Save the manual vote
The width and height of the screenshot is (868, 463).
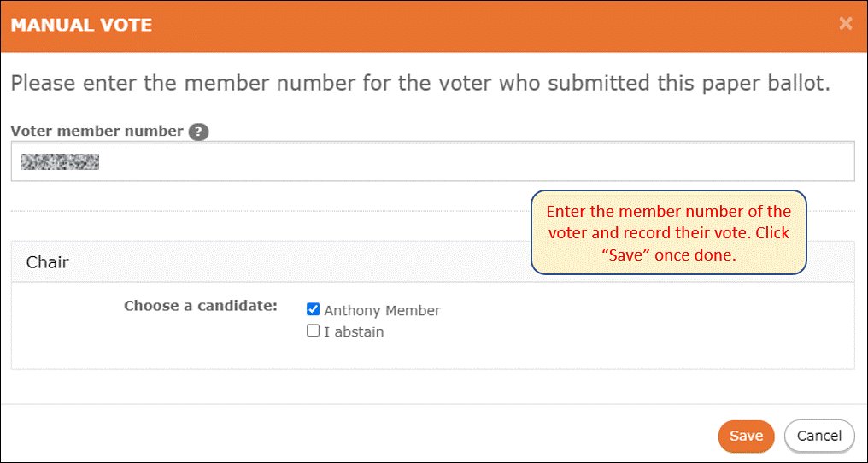(x=746, y=436)
